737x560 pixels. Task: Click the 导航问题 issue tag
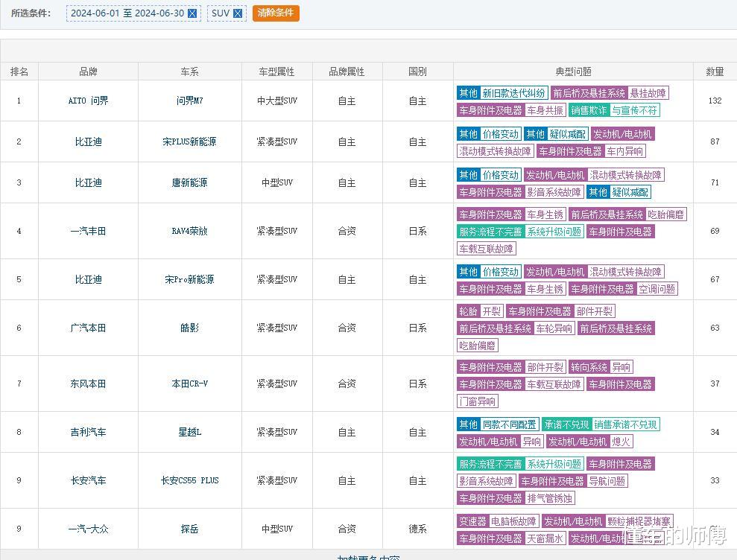click(x=607, y=481)
